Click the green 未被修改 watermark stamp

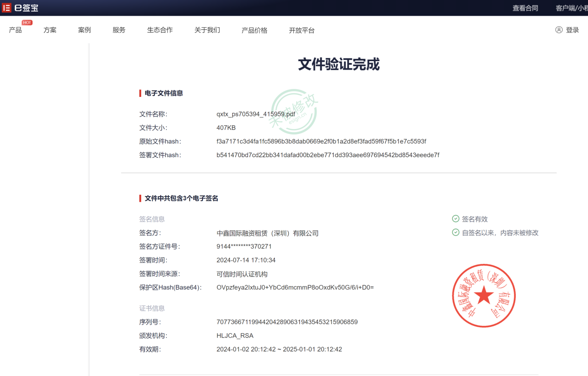click(x=294, y=112)
